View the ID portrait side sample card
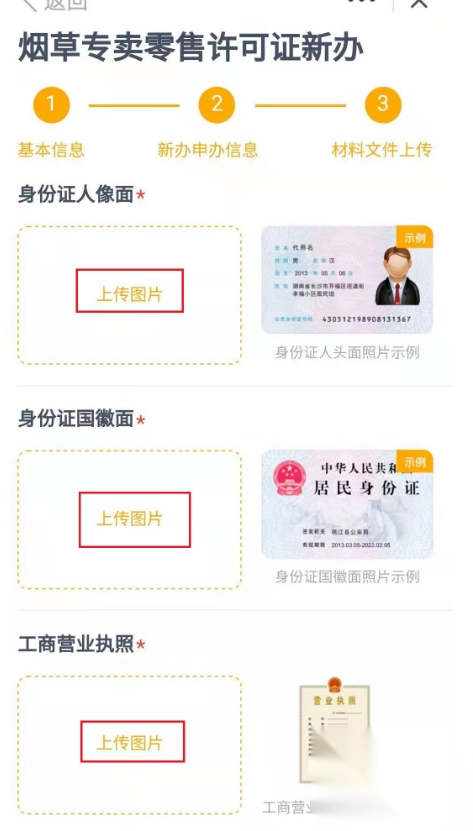Screen dimensions: 473x831 click(347, 279)
